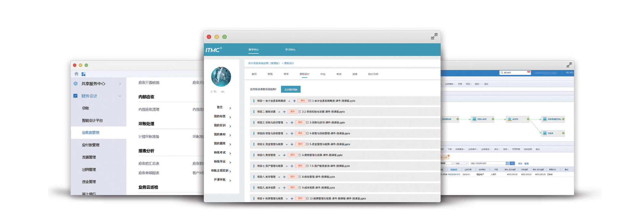
Task: Toggle the 财务会计 checkbox icon
Action: pyautogui.click(x=76, y=96)
